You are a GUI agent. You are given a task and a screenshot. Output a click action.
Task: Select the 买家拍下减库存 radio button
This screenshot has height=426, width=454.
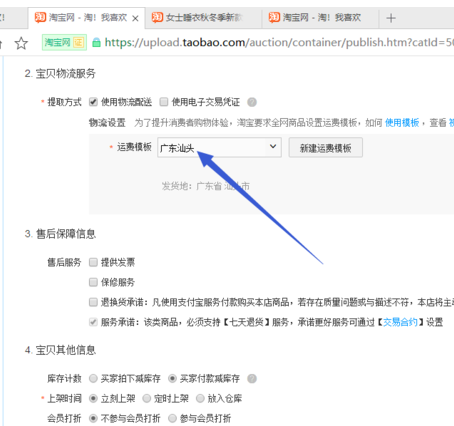coord(93,378)
